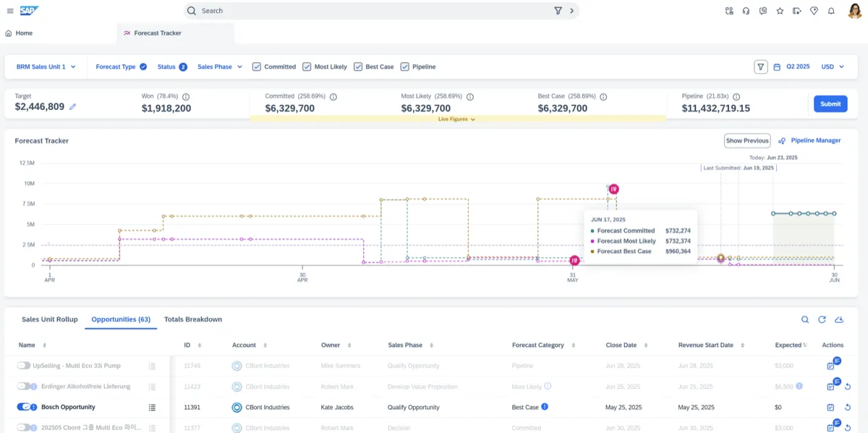The image size is (868, 433).
Task: Enable the Pipeline checkbox in the filter bar
Action: (404, 66)
